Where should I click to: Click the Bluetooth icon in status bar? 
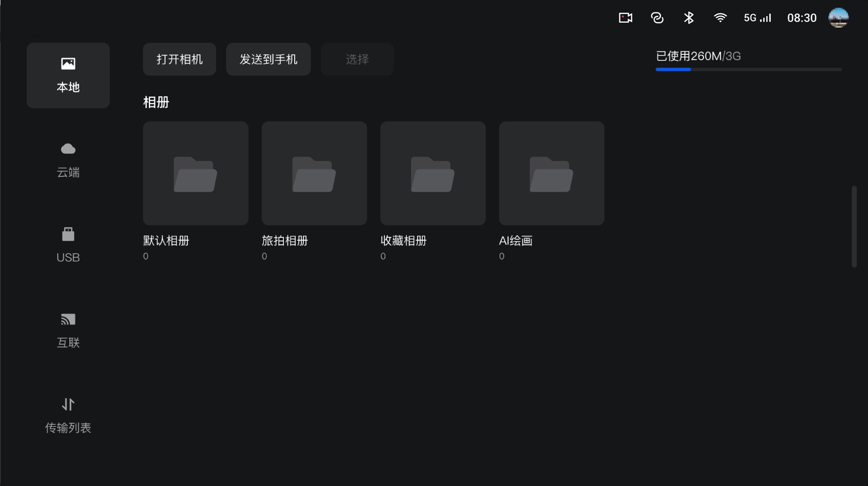click(689, 18)
